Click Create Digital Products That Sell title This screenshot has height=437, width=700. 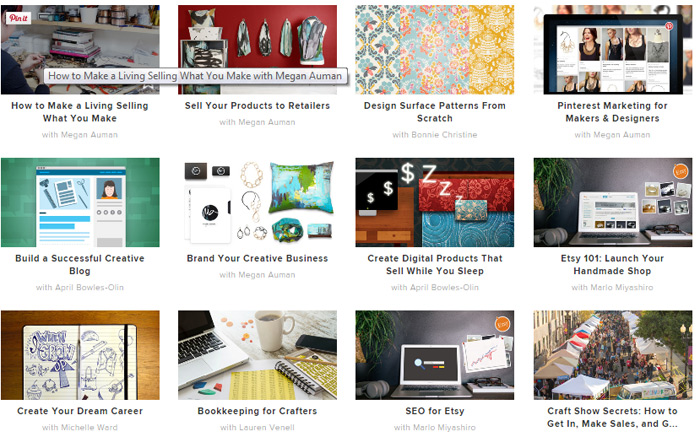pos(434,265)
